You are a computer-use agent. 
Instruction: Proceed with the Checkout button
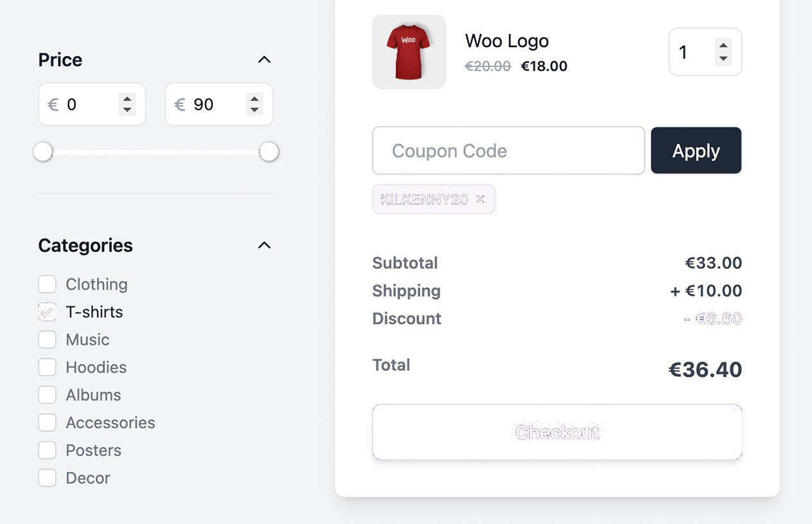pyautogui.click(x=557, y=432)
